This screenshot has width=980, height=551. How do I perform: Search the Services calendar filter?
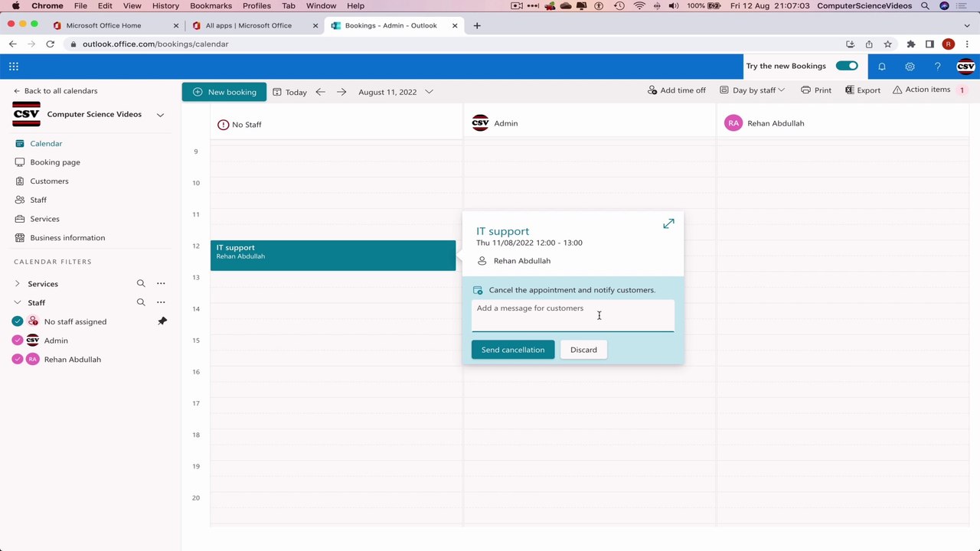[141, 283]
